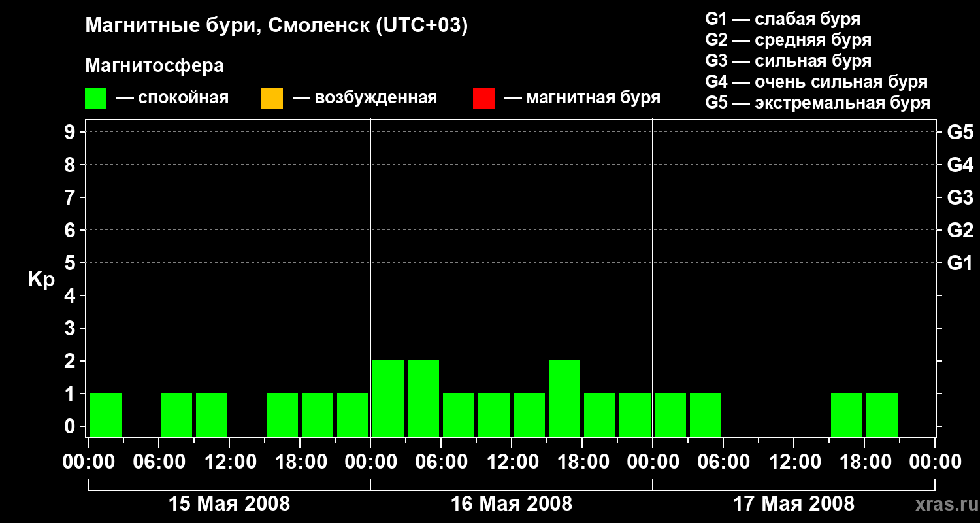The width and height of the screenshot is (980, 523).
Task: Select the 17 Мая 2008 date label
Action: coord(794,503)
